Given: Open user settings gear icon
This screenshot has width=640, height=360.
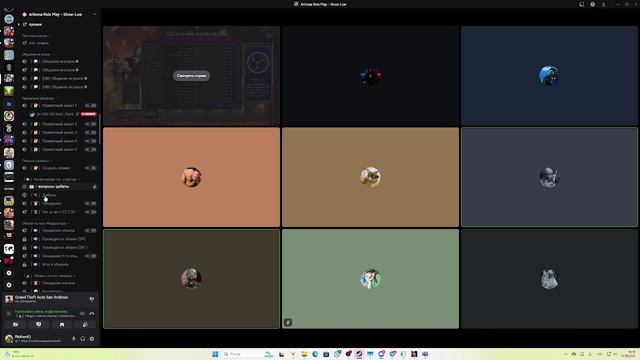Looking at the screenshot, I should click(92, 339).
